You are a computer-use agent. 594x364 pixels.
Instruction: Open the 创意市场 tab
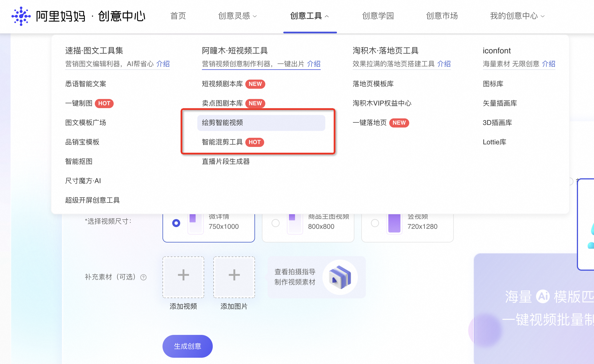442,16
